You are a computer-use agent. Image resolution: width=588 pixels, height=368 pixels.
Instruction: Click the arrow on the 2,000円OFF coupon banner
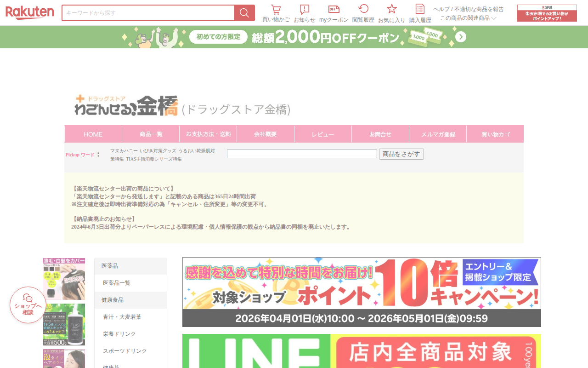coord(461,37)
